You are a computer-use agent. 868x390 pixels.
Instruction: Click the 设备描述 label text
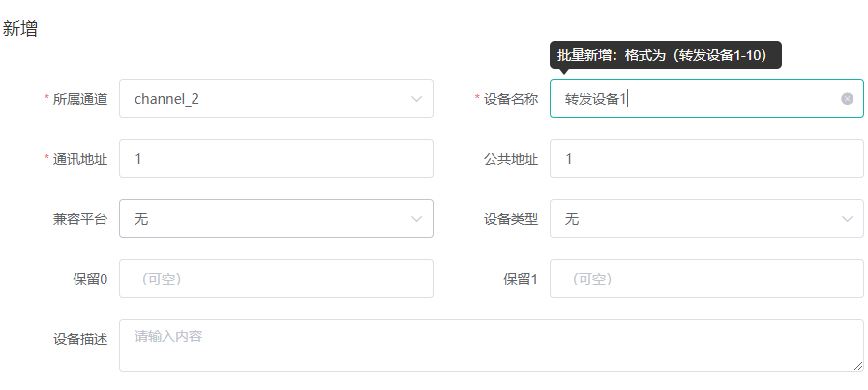(79, 339)
